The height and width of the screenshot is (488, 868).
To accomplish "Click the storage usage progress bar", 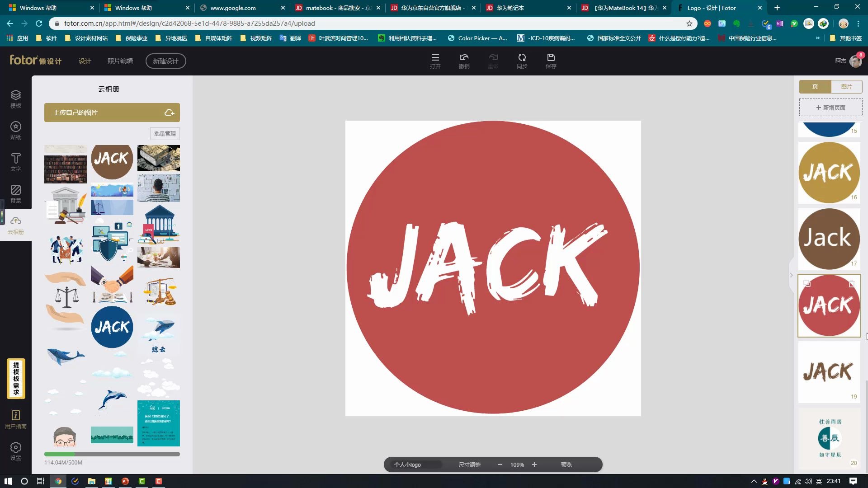I will coord(112,454).
